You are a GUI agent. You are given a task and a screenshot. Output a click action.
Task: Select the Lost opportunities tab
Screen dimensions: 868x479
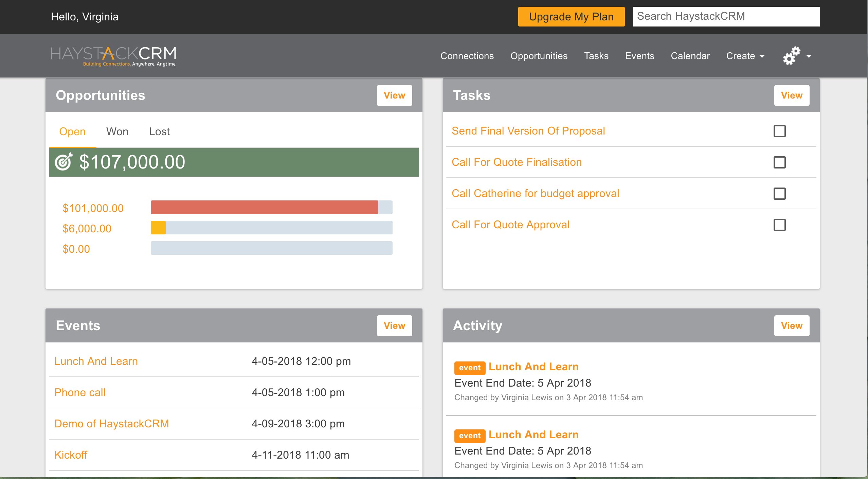coord(159,131)
